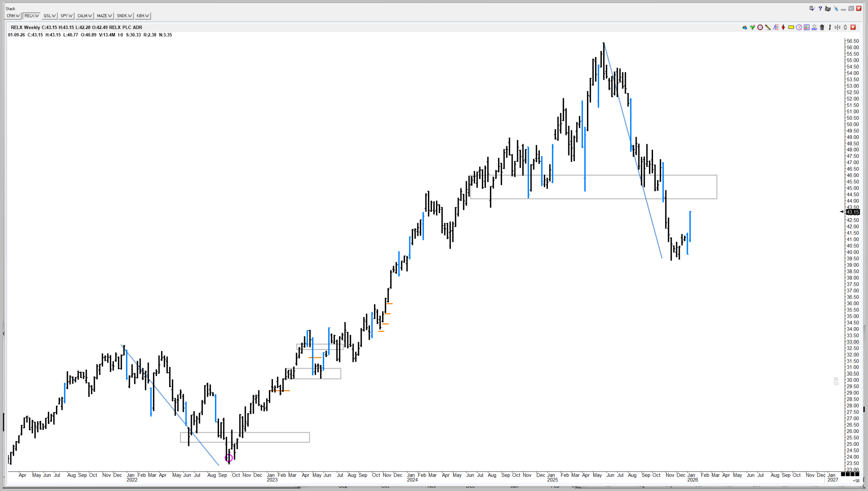The width and height of the screenshot is (868, 491).
Task: Click the +SB label at bottom right
Action: (856, 480)
